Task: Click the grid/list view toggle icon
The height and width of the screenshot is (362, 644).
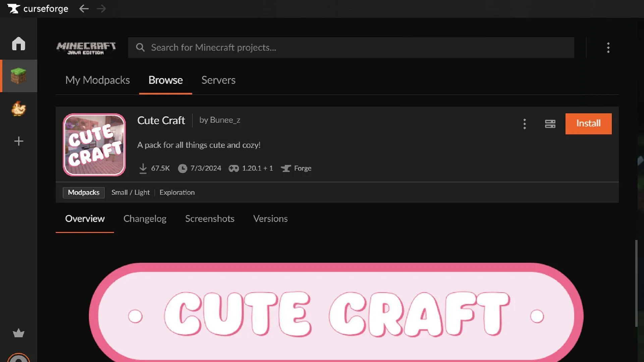Action: coord(550,124)
